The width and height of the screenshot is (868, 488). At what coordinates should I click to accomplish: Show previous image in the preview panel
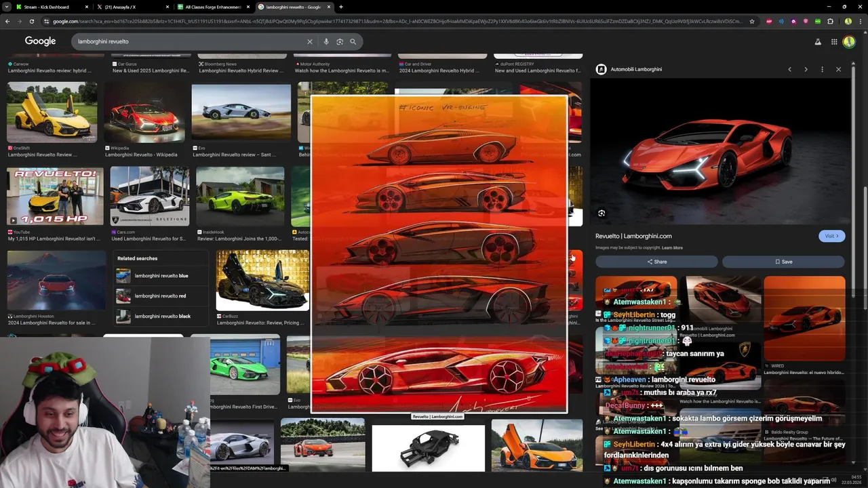[x=789, y=69]
